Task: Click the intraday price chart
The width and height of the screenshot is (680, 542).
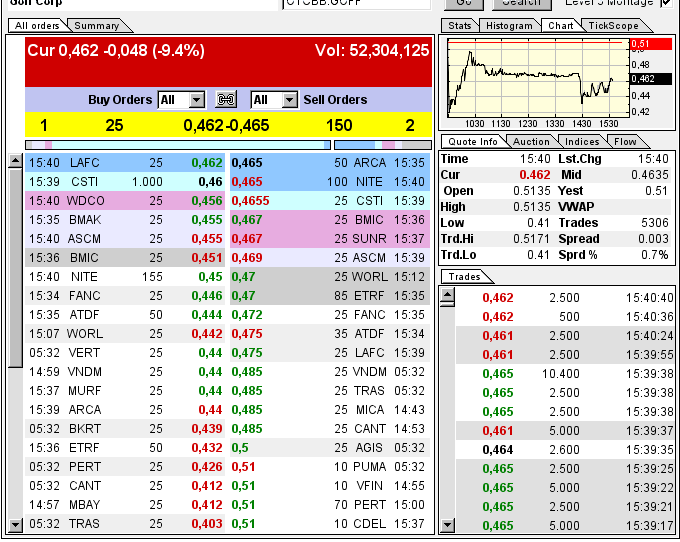Action: point(538,77)
